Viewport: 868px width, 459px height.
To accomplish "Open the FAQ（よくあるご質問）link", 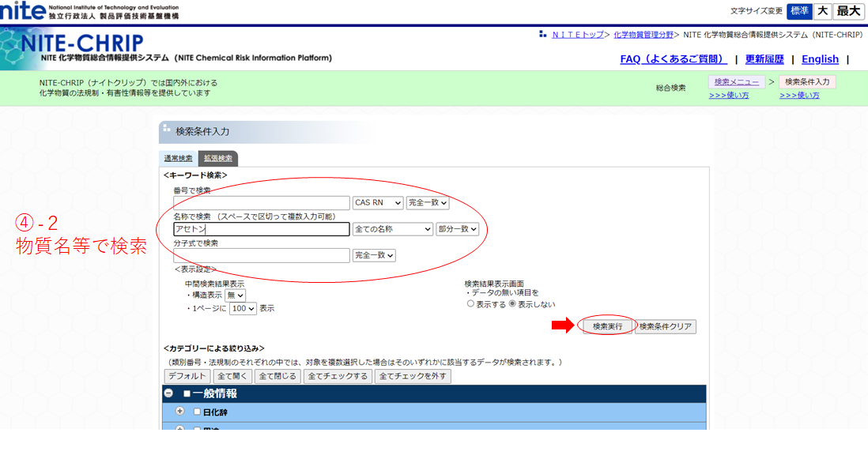I will point(674,59).
